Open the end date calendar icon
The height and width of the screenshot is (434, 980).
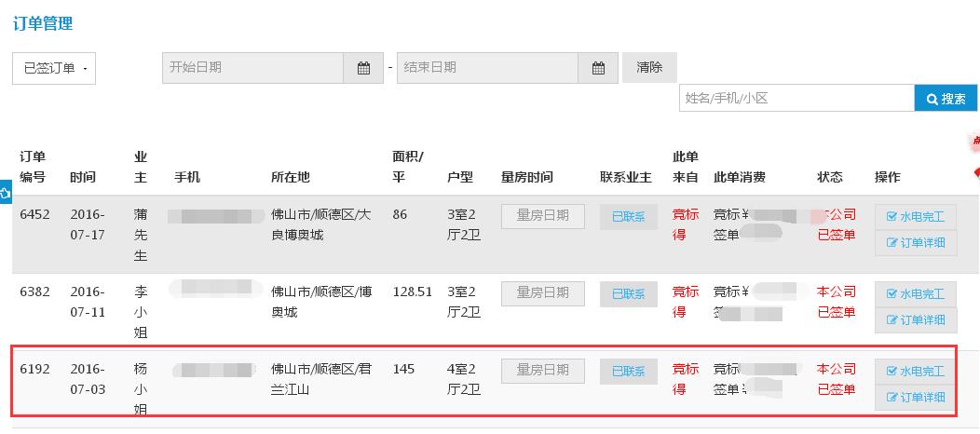coord(598,68)
